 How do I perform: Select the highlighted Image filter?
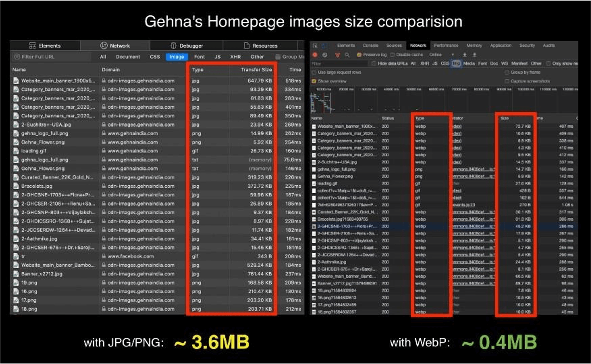click(x=177, y=57)
